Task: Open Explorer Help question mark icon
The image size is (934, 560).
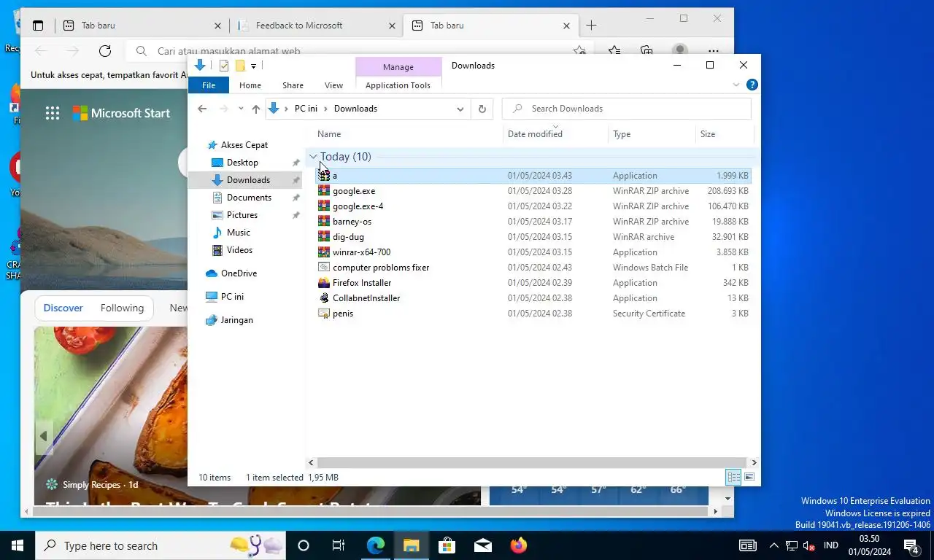Action: coord(752,85)
